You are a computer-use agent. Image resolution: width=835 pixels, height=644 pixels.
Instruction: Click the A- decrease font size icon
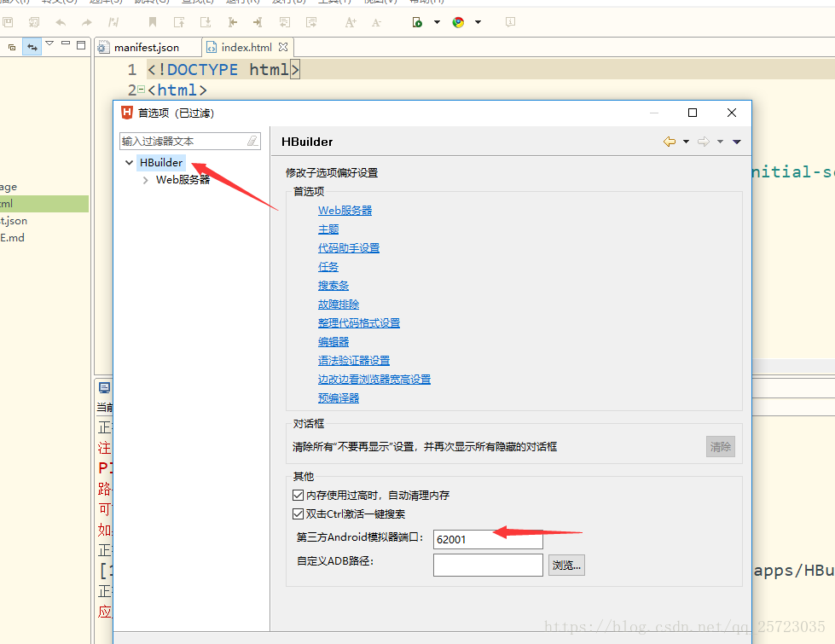376,22
